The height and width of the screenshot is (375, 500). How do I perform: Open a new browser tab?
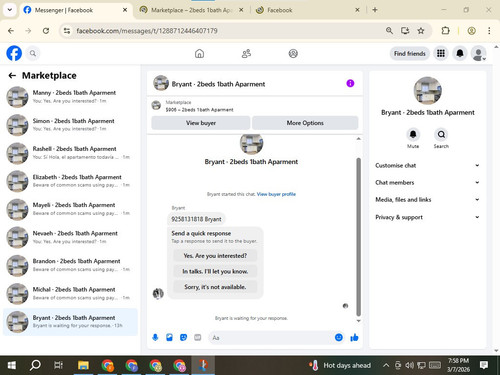click(x=375, y=10)
